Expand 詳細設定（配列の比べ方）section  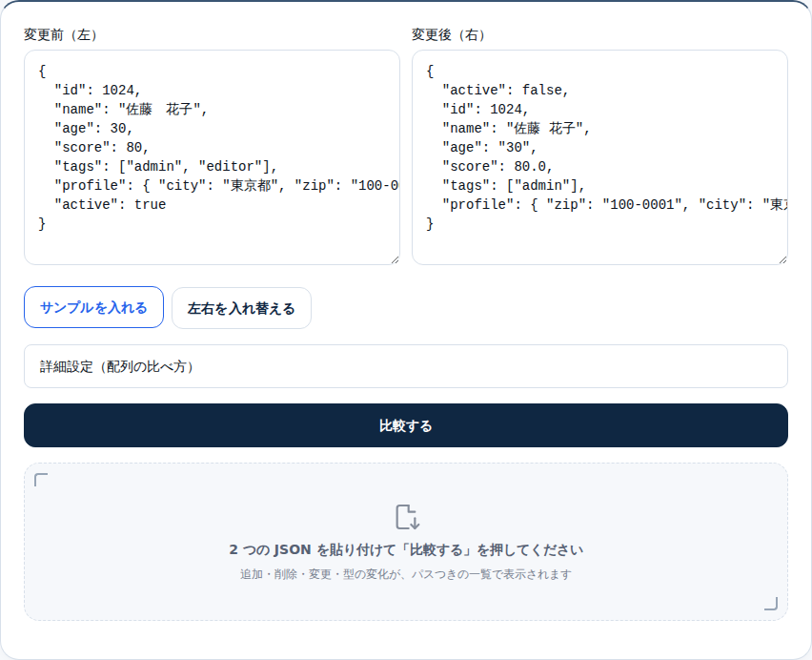click(406, 366)
